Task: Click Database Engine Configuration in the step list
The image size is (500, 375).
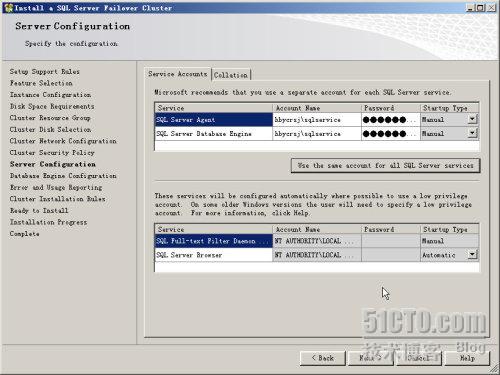Action: 63,176
